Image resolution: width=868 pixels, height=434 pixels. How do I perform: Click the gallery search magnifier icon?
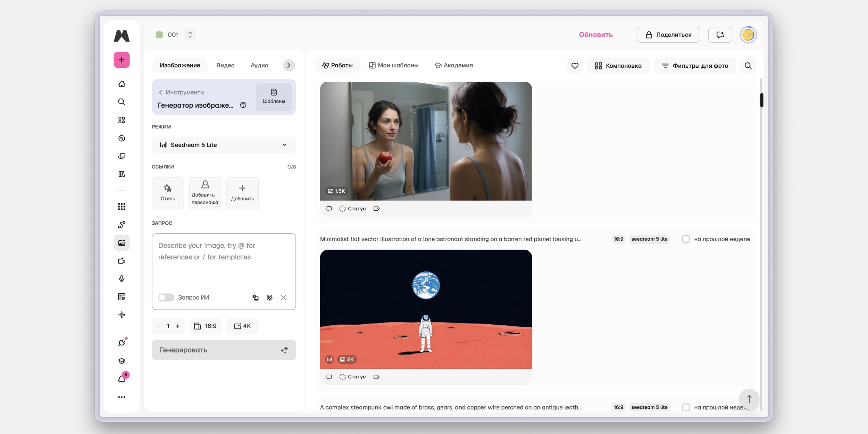point(748,66)
